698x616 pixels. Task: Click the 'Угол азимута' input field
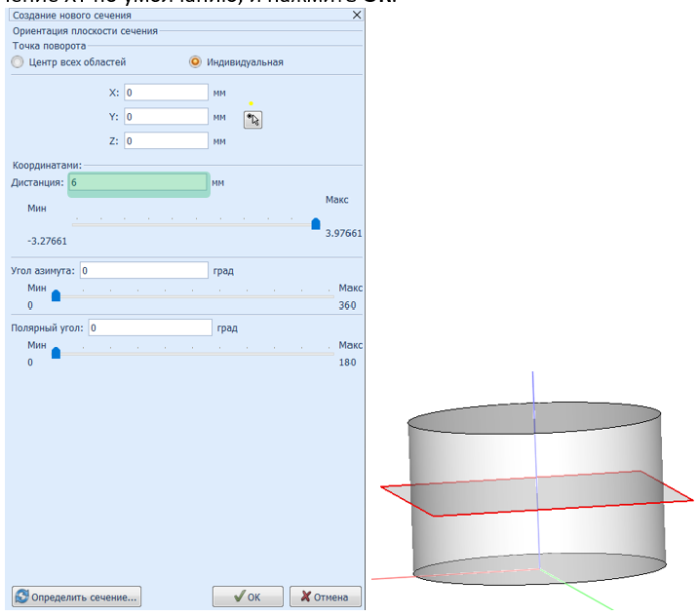(144, 270)
